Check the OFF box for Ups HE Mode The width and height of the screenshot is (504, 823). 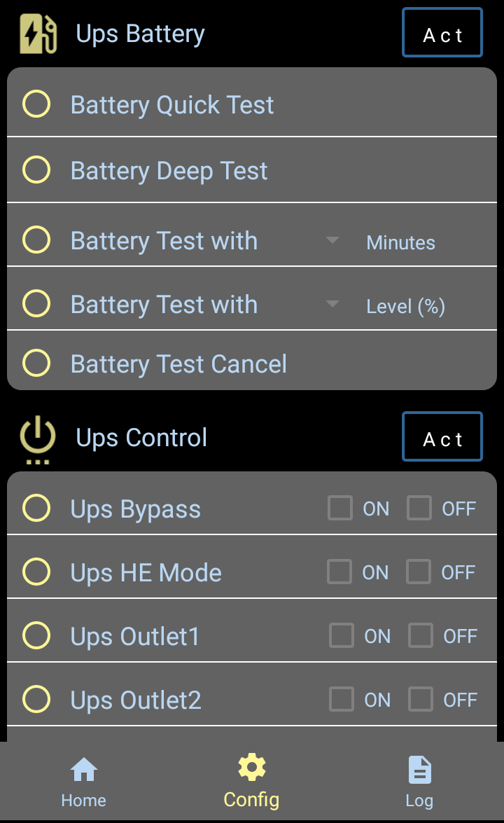click(419, 572)
